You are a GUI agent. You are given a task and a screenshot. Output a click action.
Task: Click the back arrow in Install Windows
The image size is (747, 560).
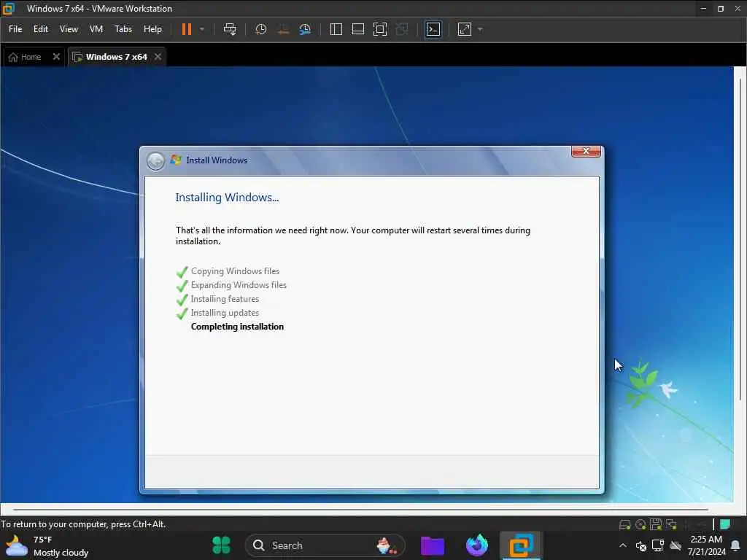point(155,161)
